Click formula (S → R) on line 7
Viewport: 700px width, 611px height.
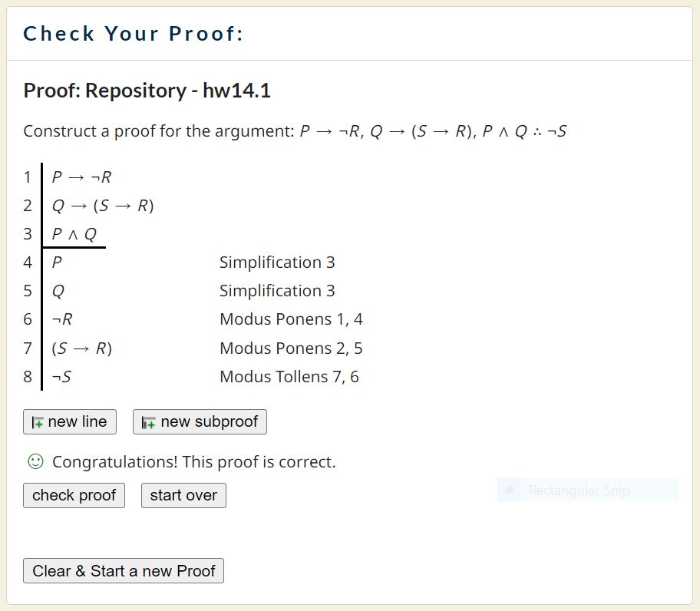(x=81, y=348)
